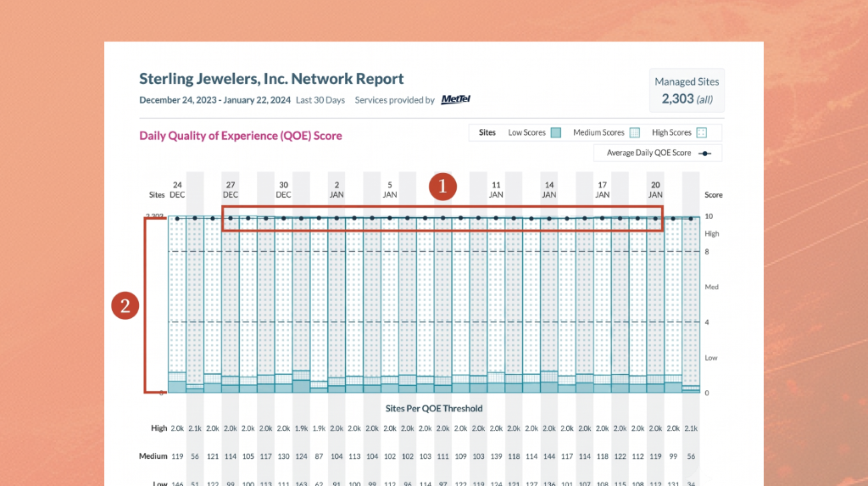The height and width of the screenshot is (486, 868).
Task: Click the Medium row value 112
Action: point(637,456)
